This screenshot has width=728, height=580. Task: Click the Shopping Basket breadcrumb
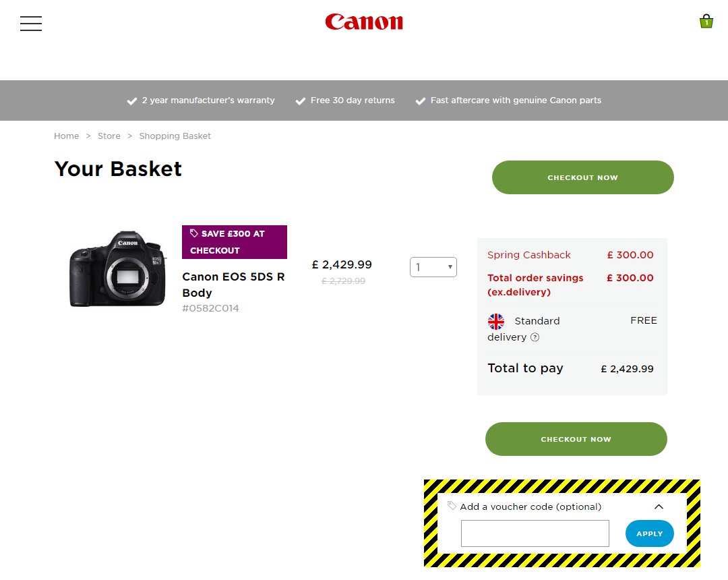(x=175, y=136)
